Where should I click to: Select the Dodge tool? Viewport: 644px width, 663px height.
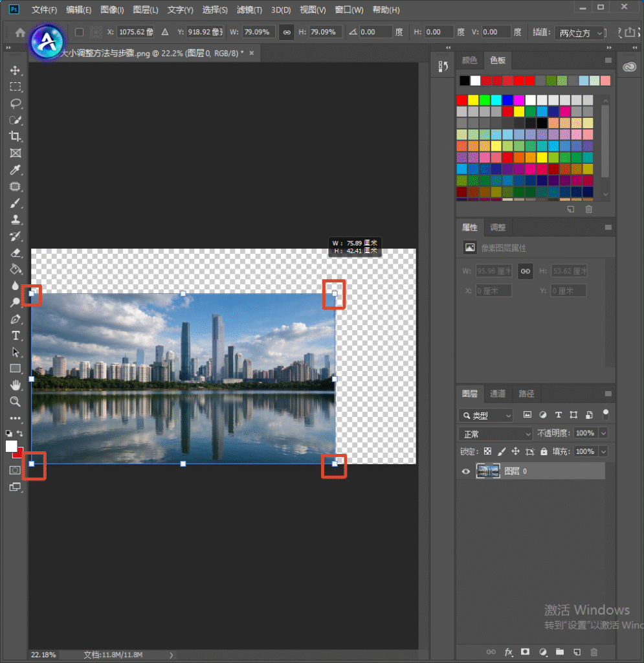[16, 302]
